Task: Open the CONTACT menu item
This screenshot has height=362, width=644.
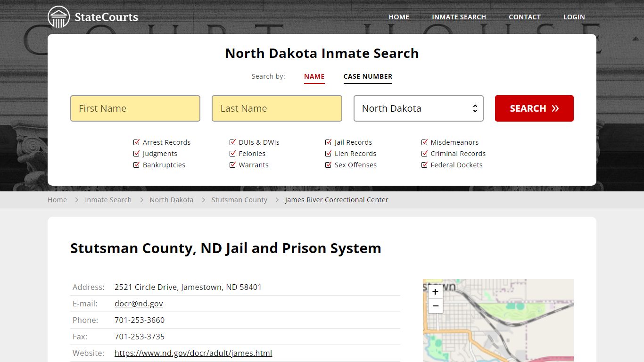Action: pyautogui.click(x=525, y=17)
